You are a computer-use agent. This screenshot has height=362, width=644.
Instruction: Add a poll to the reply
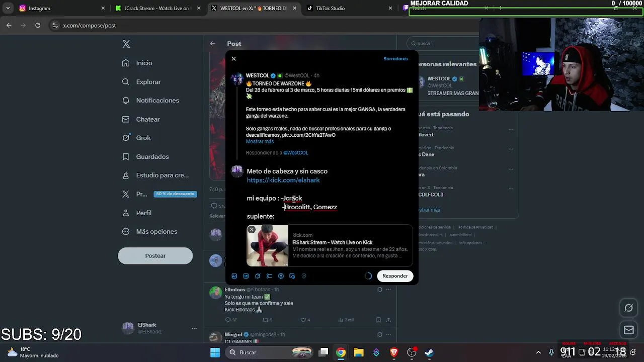point(269,276)
